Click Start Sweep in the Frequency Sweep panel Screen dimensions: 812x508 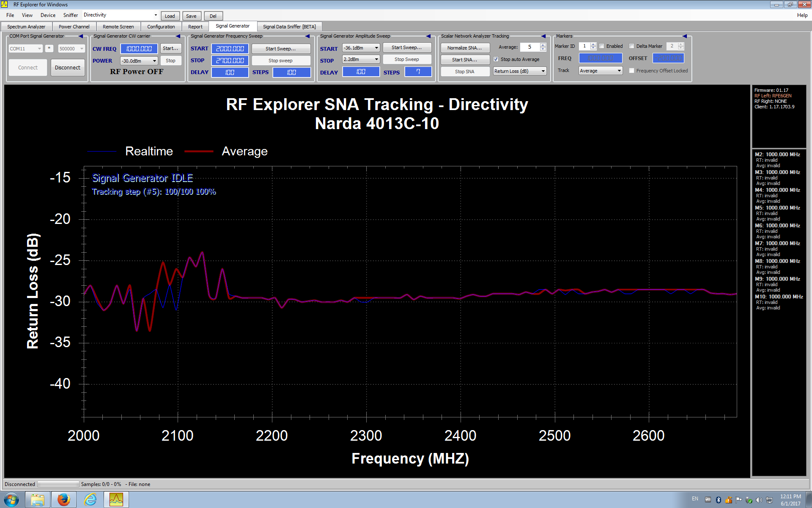(281, 48)
